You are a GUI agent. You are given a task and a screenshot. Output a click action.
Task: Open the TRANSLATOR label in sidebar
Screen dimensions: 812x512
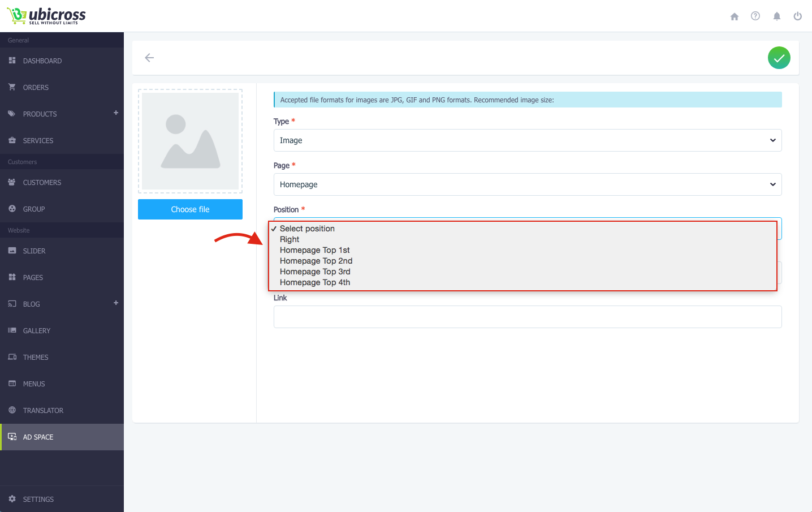tap(43, 411)
